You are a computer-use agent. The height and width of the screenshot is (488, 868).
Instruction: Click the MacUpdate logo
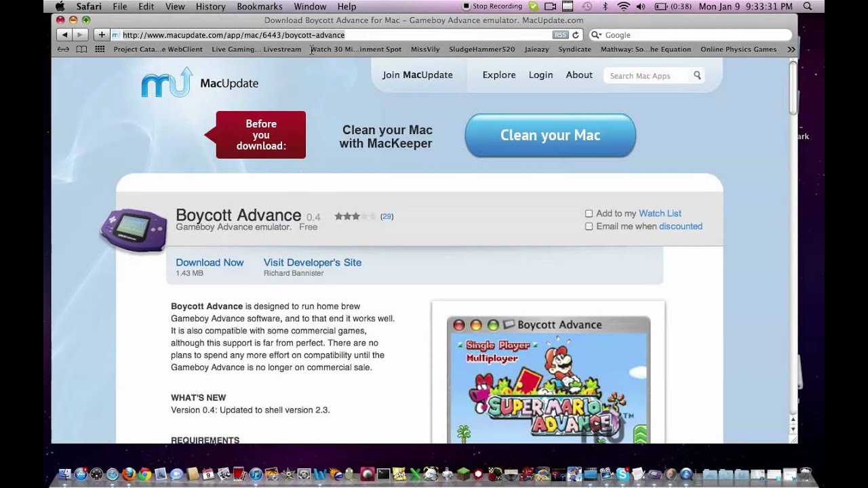click(x=199, y=83)
